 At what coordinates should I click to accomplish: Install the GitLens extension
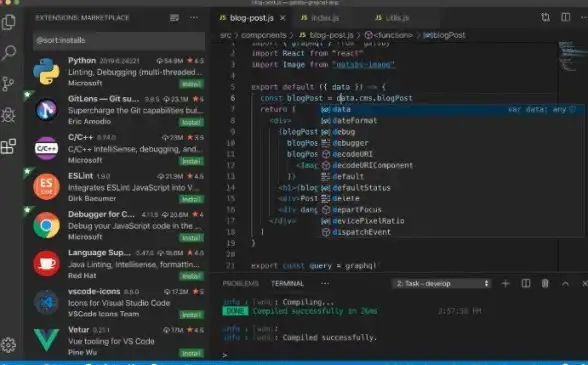coord(191,122)
